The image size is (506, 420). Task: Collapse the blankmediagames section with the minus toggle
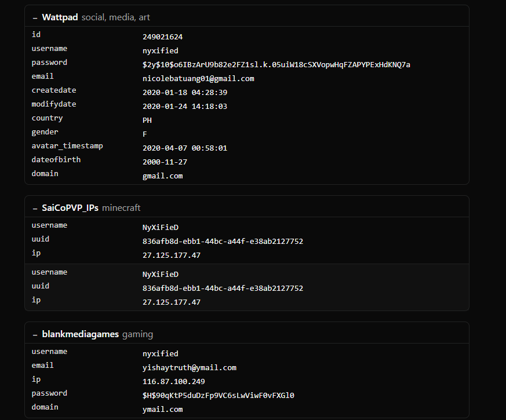35,335
